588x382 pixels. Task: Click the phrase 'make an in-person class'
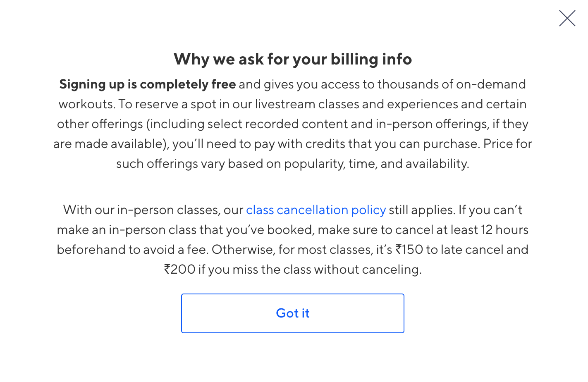[x=126, y=230]
